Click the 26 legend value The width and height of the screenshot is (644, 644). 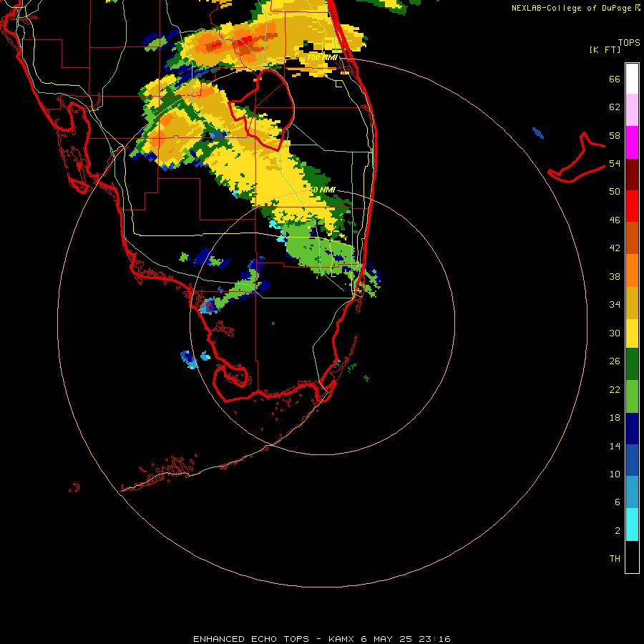tap(615, 361)
